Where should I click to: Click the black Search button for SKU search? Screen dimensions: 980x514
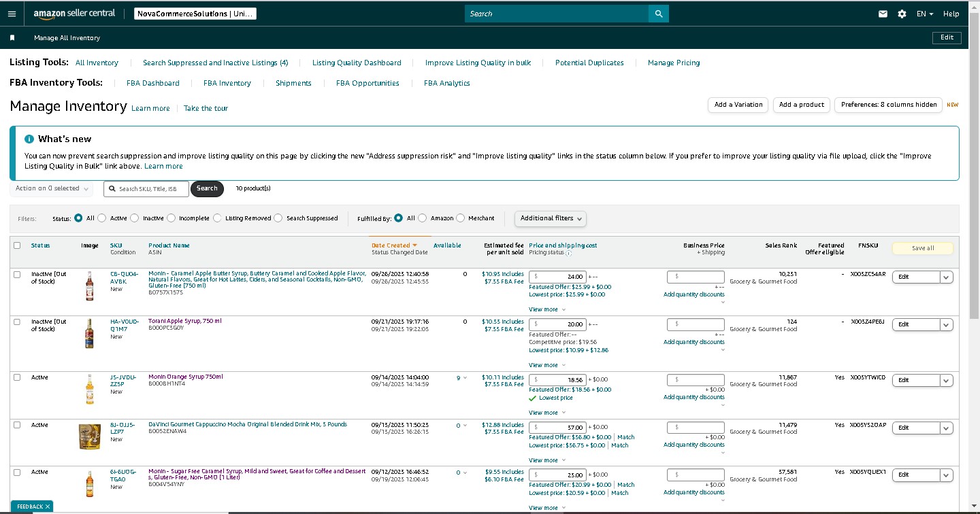coord(207,188)
